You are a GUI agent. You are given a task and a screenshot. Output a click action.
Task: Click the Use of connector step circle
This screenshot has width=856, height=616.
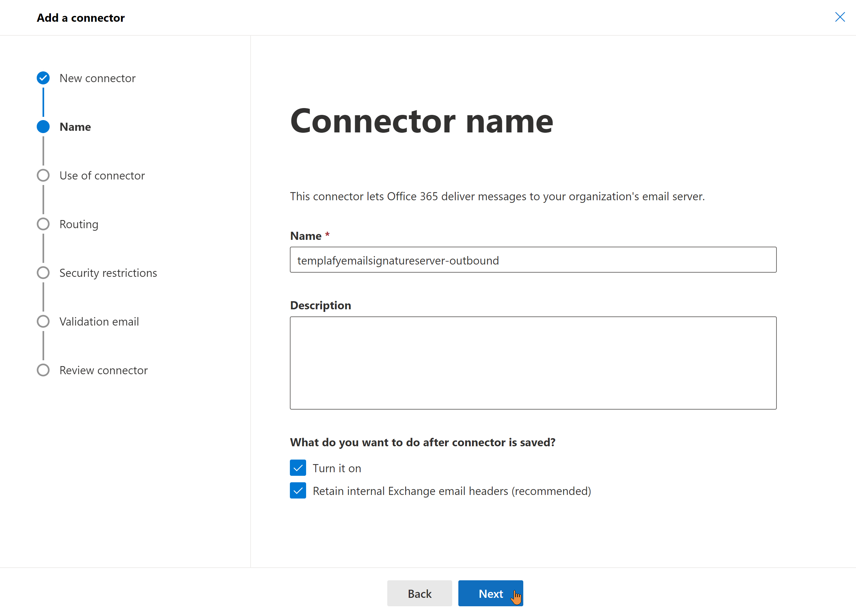click(x=43, y=175)
